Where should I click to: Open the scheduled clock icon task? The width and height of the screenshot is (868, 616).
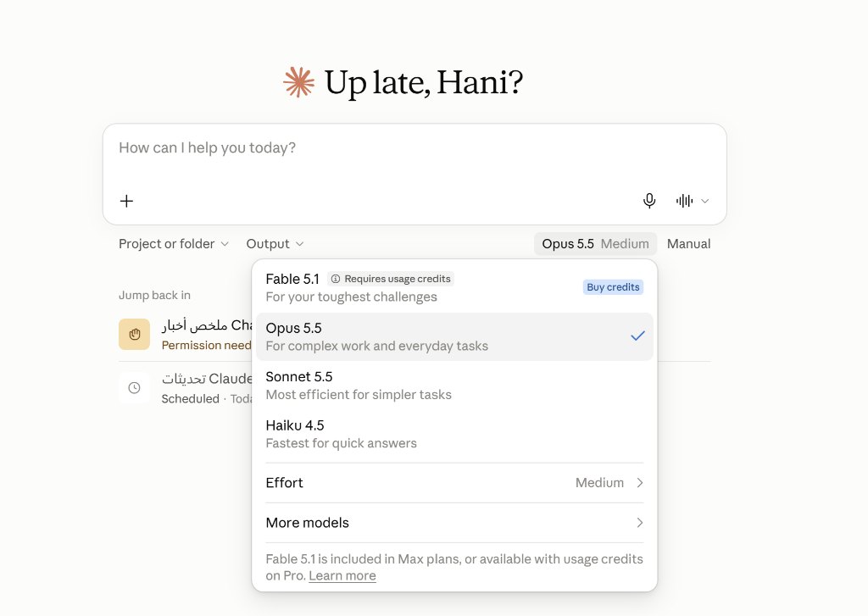[134, 388]
